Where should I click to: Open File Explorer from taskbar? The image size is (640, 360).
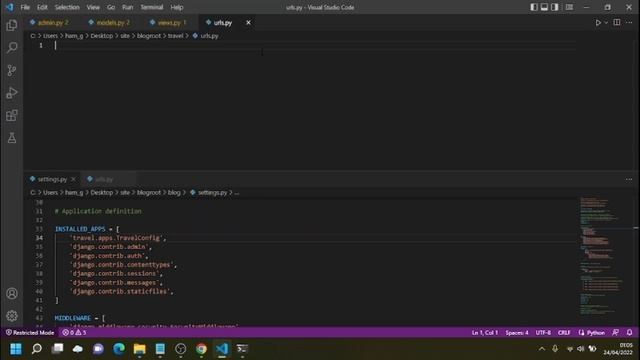[x=140, y=349]
